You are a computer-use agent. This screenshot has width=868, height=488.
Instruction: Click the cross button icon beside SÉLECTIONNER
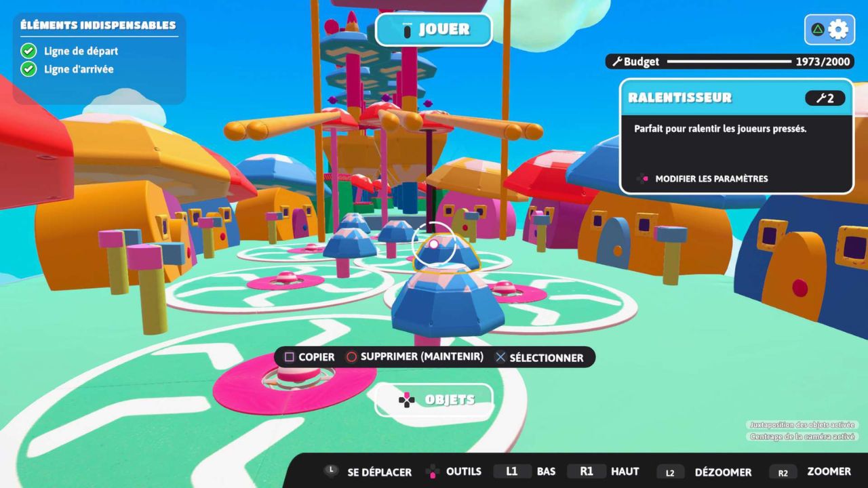coord(500,357)
